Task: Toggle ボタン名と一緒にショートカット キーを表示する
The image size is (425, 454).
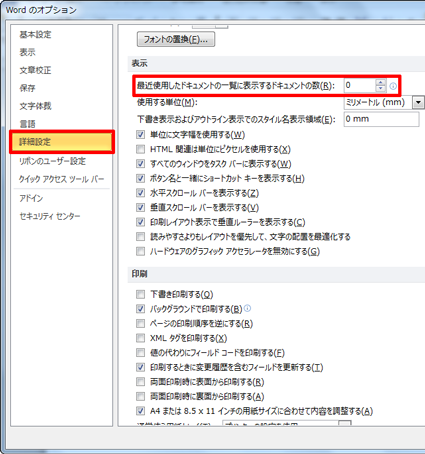Action: pyautogui.click(x=140, y=178)
